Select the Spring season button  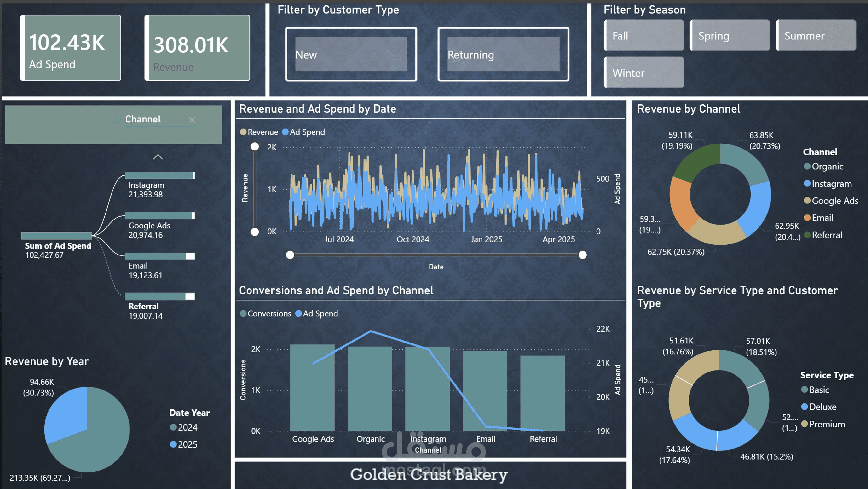point(730,35)
